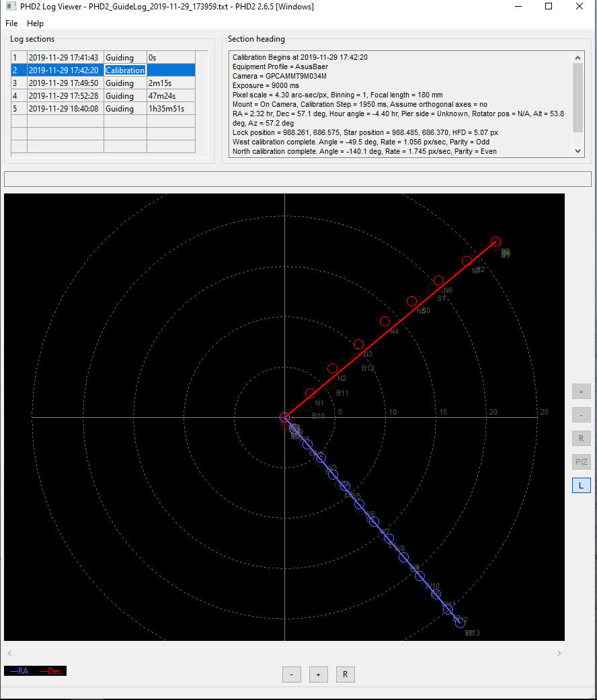597x700 pixels.
Task: Reset view with the R button below the graph
Action: [345, 674]
